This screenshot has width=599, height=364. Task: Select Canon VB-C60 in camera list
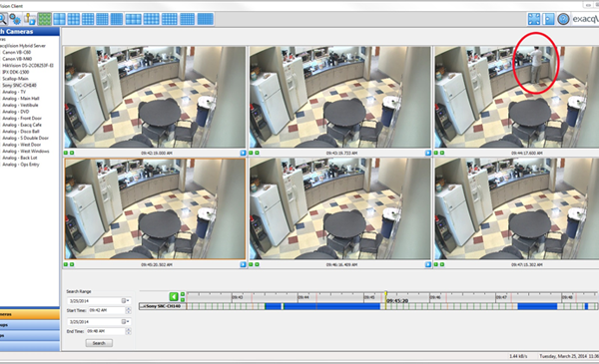pyautogui.click(x=16, y=52)
